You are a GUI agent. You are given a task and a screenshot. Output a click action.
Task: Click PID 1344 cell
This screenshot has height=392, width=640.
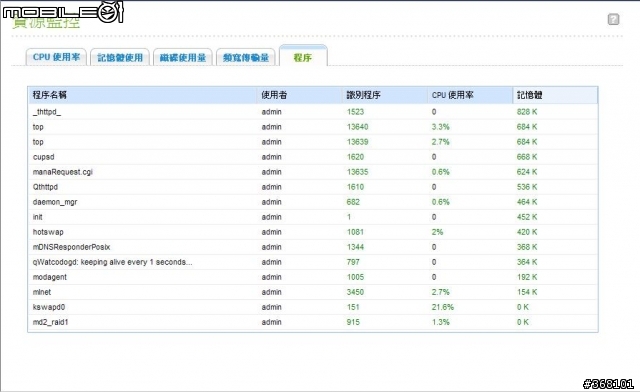[355, 247]
